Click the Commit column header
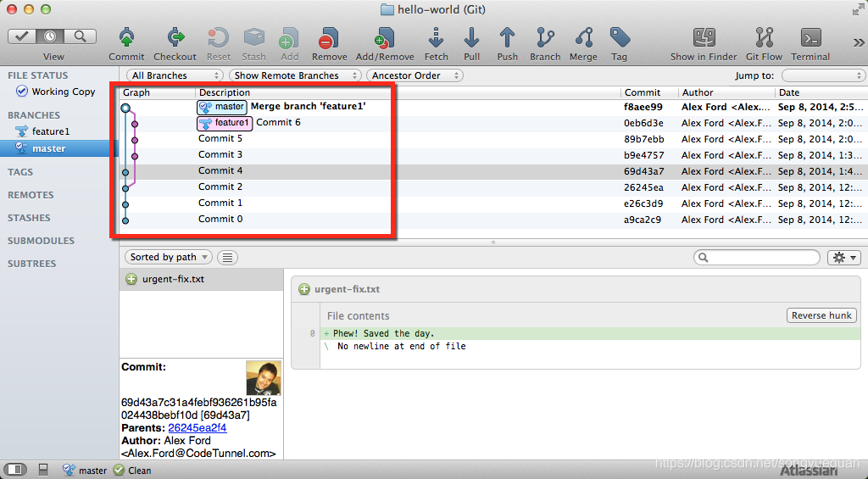The image size is (868, 479). (x=648, y=92)
